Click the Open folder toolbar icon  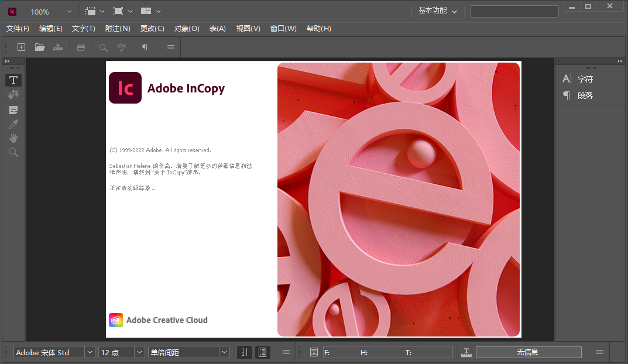(x=40, y=47)
